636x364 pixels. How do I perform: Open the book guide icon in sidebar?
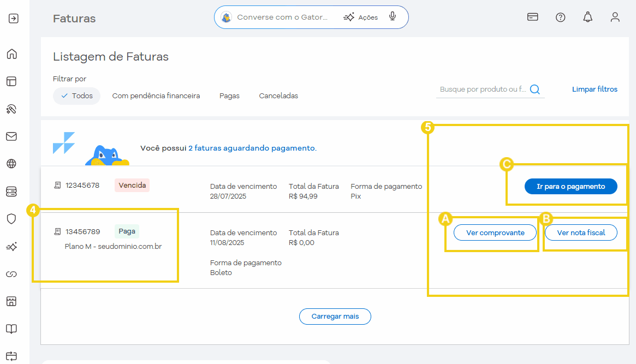[x=12, y=329]
